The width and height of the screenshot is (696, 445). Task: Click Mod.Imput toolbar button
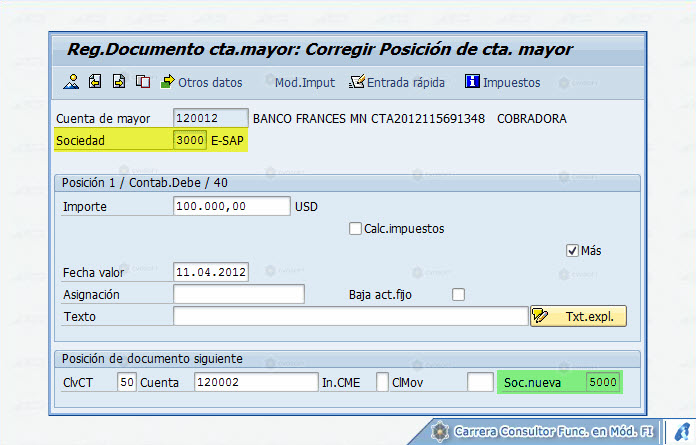[305, 83]
